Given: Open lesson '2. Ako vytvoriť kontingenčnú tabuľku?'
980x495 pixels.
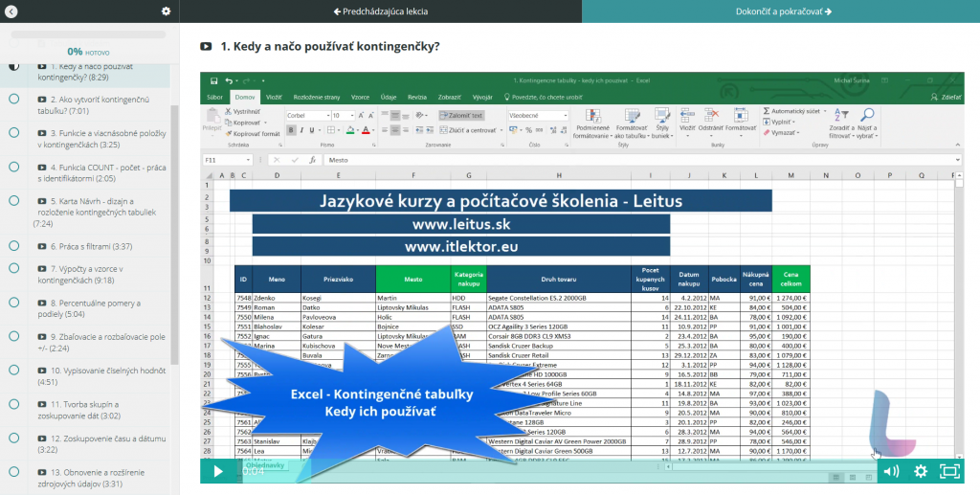Looking at the screenshot, I should 94,105.
